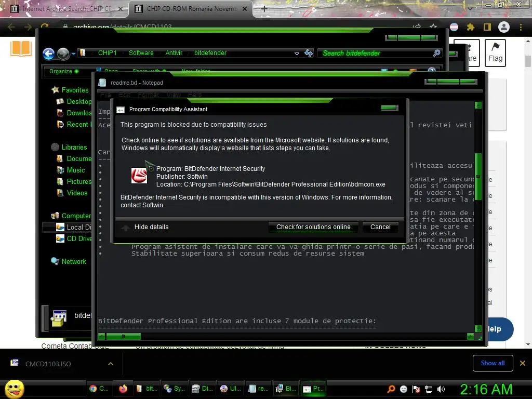Click the browser profile avatar icon
Screen dimensions: 532x399
pos(504,27)
